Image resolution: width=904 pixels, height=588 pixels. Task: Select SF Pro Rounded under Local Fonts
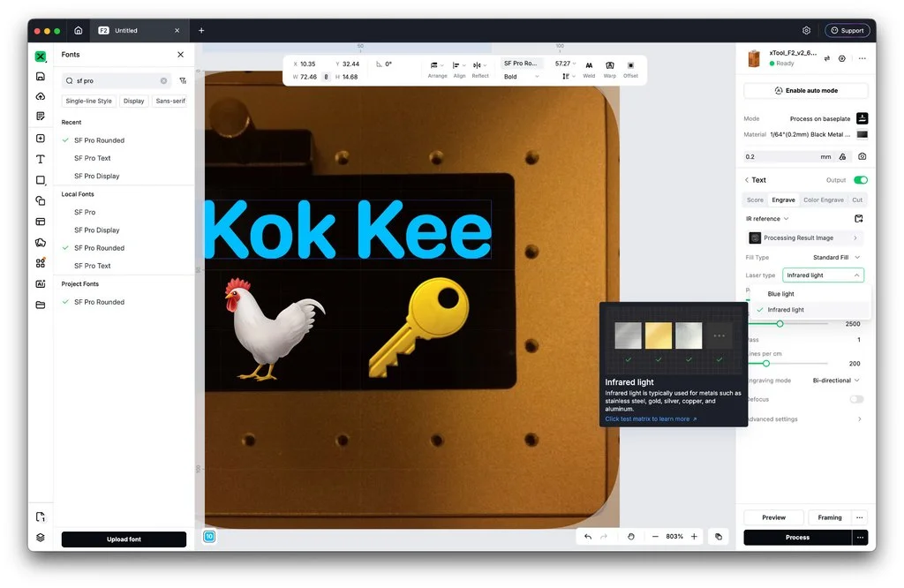pyautogui.click(x=99, y=248)
